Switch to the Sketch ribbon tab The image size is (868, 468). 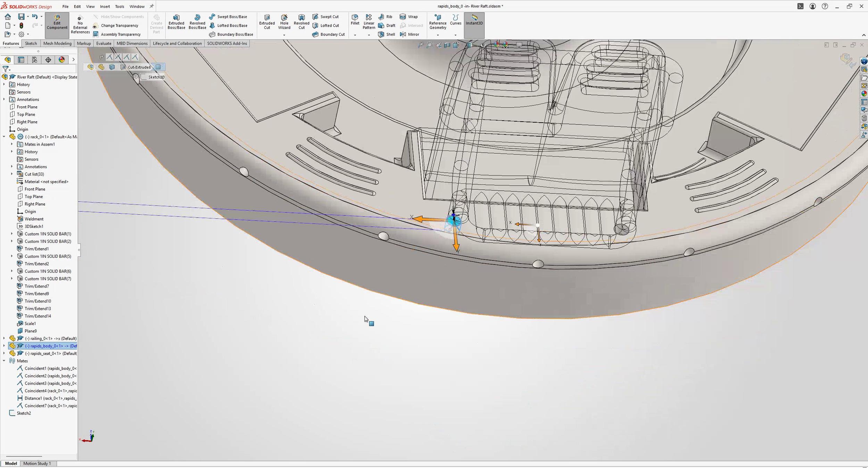31,43
